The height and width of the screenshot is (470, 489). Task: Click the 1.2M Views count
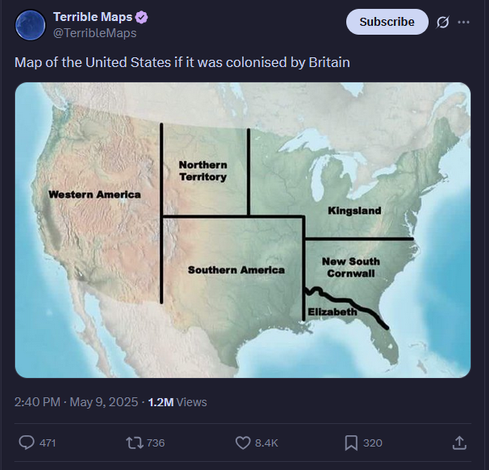click(x=177, y=402)
